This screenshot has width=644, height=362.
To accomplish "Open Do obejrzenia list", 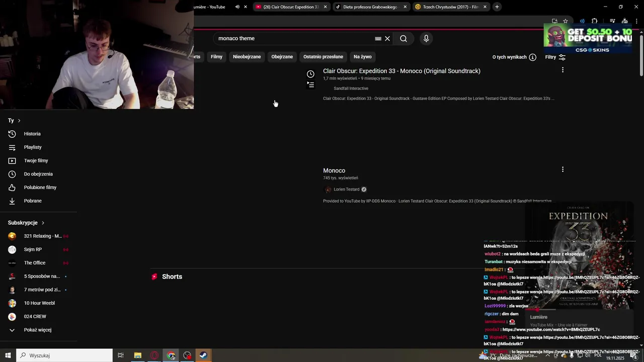I will [38, 174].
